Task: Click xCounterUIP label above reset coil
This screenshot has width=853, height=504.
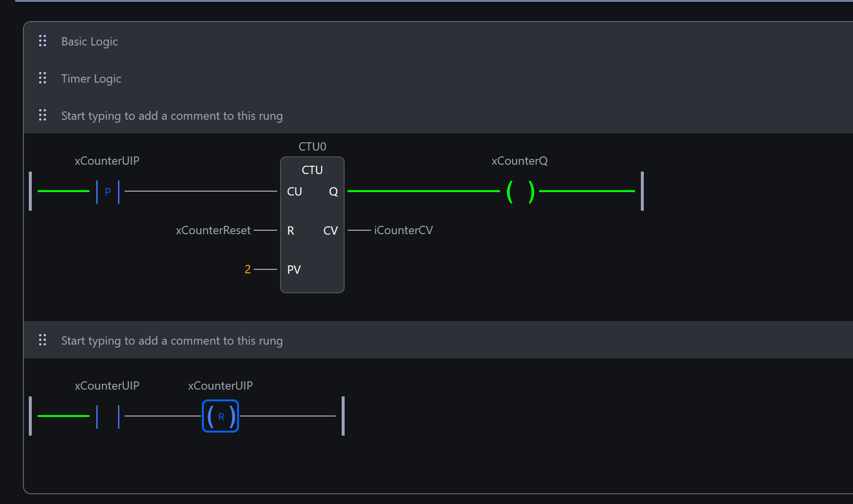Action: click(x=220, y=386)
